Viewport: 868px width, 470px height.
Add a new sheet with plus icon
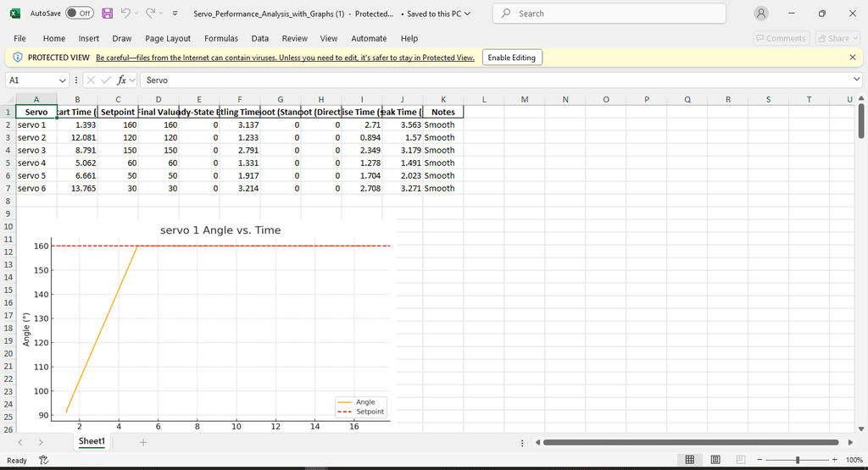[x=143, y=442]
